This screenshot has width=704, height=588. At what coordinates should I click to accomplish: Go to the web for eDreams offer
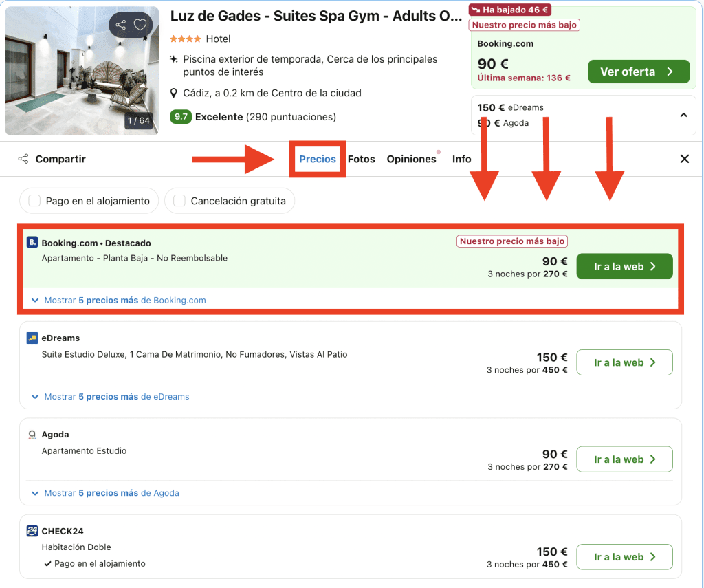(x=624, y=362)
